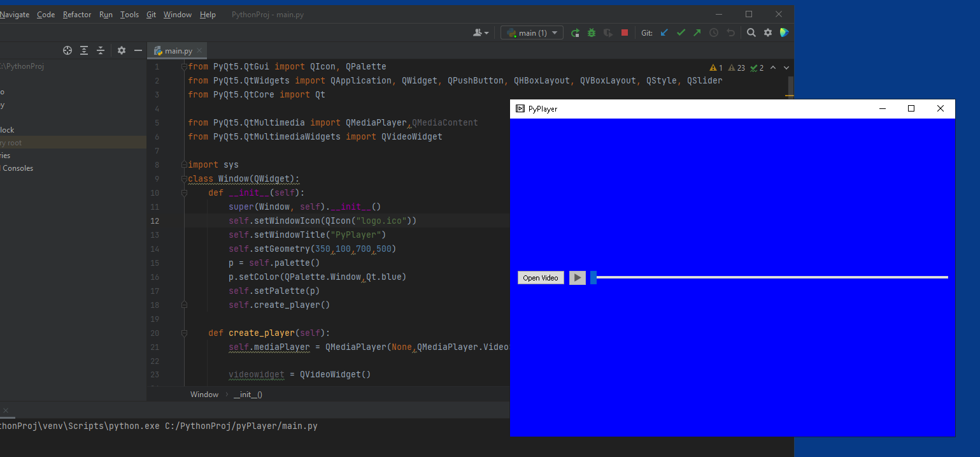Click Open Video button in PyPlayer
The image size is (980, 457).
click(541, 278)
